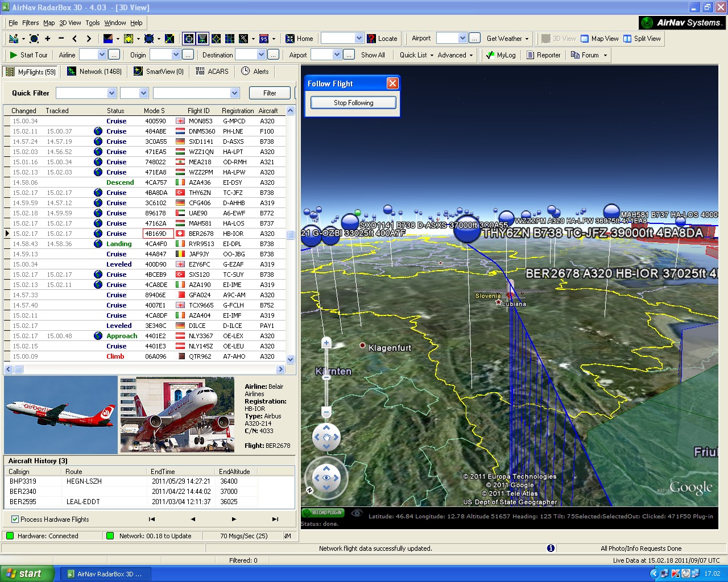Click the yellow star waypoints icon

[216, 39]
